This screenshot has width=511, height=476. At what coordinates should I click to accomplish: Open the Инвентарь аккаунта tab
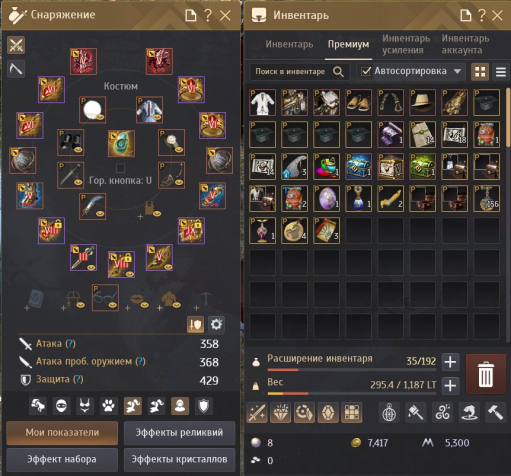[x=465, y=44]
